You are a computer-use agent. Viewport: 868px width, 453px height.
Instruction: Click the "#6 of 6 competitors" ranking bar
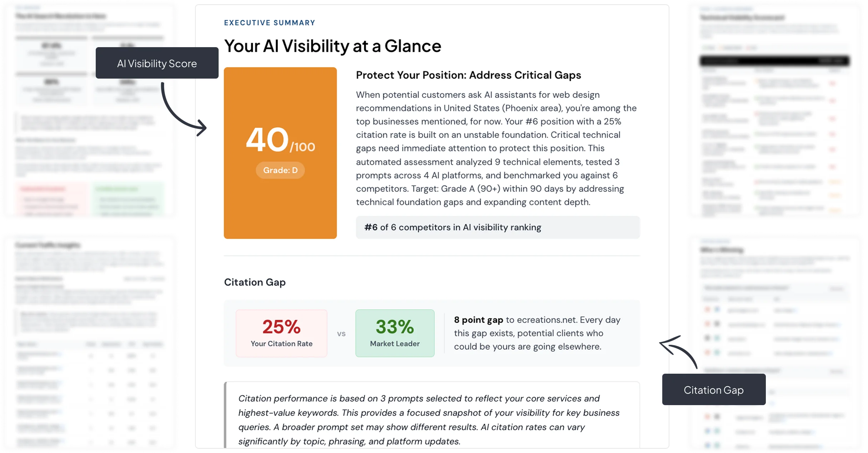pyautogui.click(x=497, y=227)
